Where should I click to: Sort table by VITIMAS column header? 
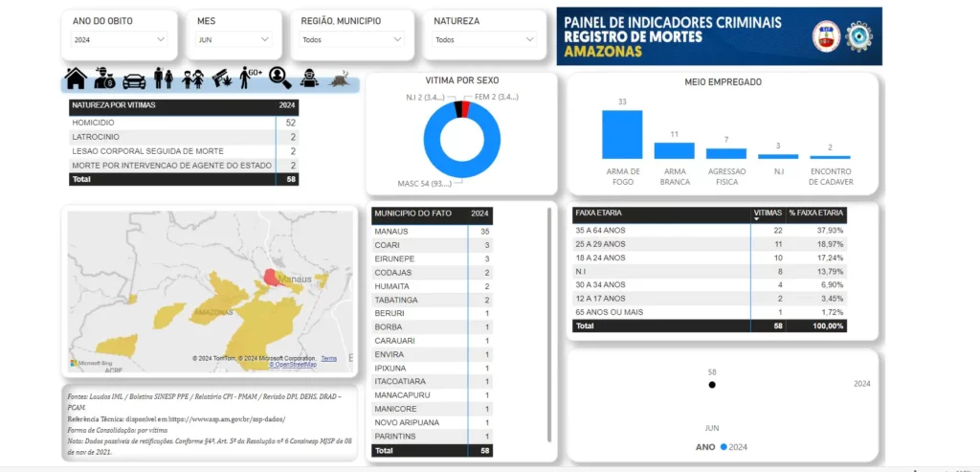click(x=768, y=213)
